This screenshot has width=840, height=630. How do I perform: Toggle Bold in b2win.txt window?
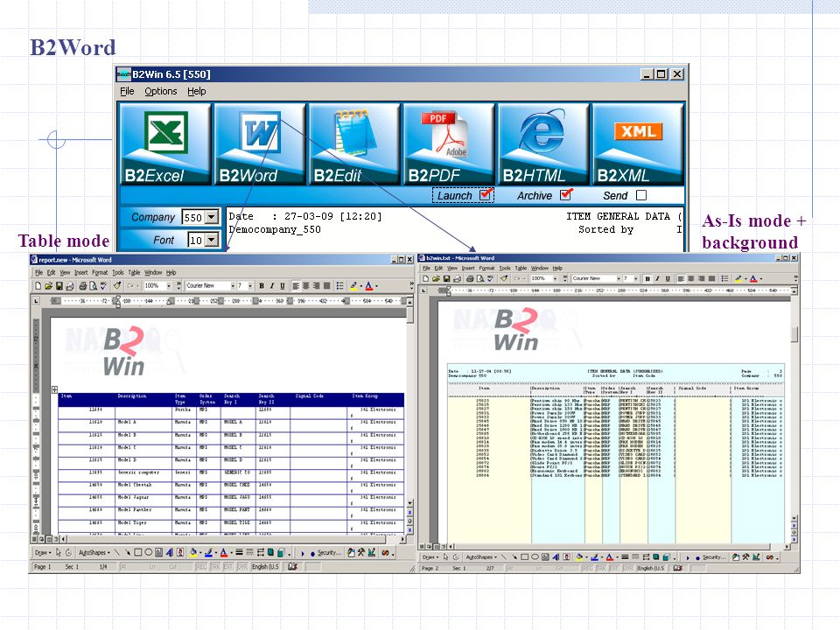[x=647, y=278]
